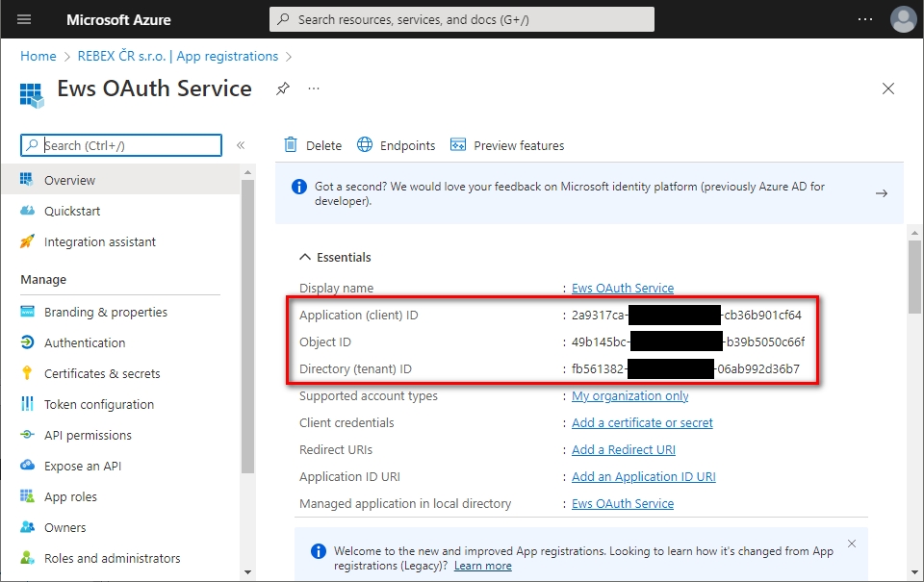Click Add a certificate or secret link
This screenshot has height=582, width=924.
point(642,422)
